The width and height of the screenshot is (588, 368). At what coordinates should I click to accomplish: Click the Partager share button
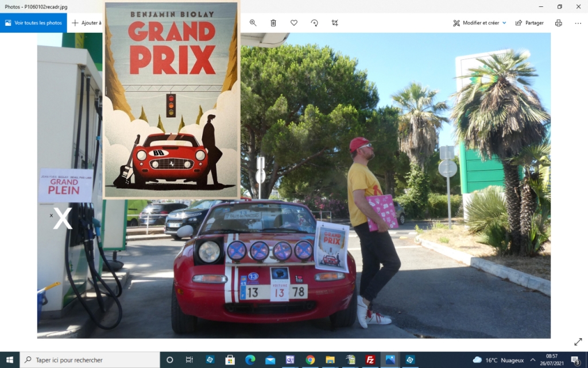[529, 23]
